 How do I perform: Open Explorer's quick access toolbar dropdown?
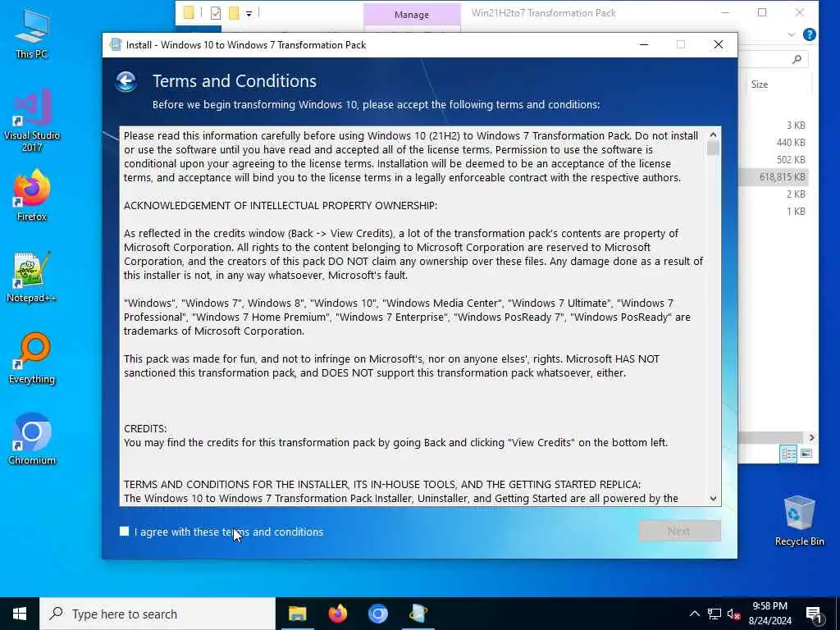249,13
